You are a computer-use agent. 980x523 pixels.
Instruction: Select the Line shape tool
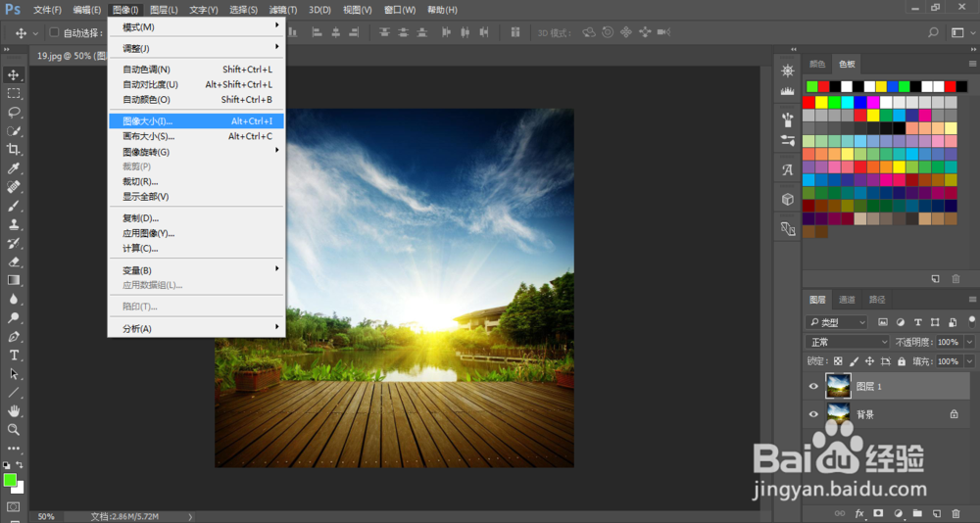[13, 393]
